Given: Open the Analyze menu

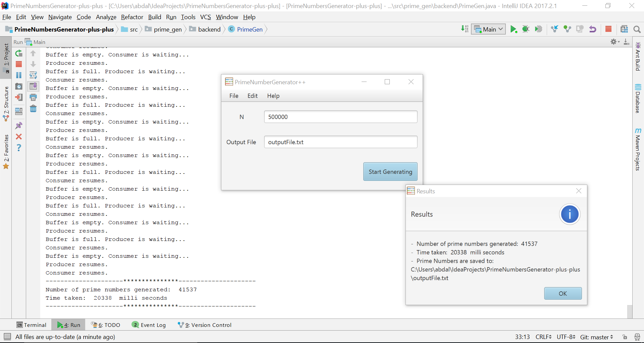Looking at the screenshot, I should pyautogui.click(x=106, y=17).
